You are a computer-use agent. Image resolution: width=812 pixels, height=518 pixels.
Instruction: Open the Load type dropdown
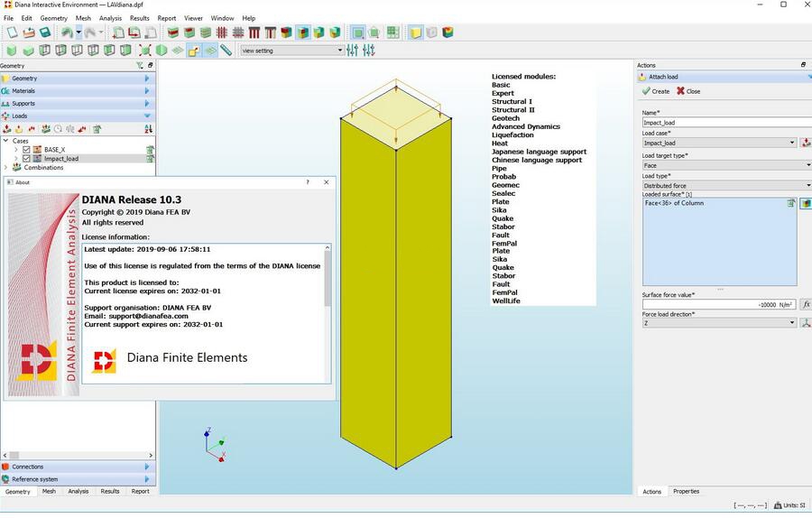[x=727, y=185]
